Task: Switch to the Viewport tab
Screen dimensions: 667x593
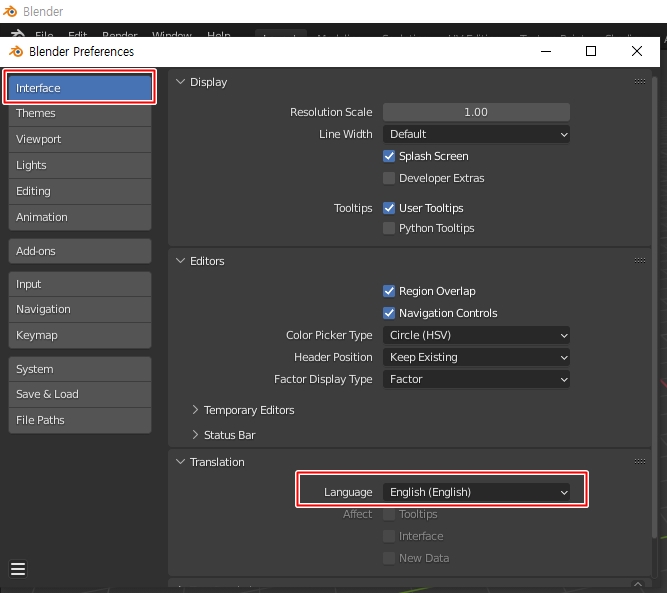Action: click(80, 140)
